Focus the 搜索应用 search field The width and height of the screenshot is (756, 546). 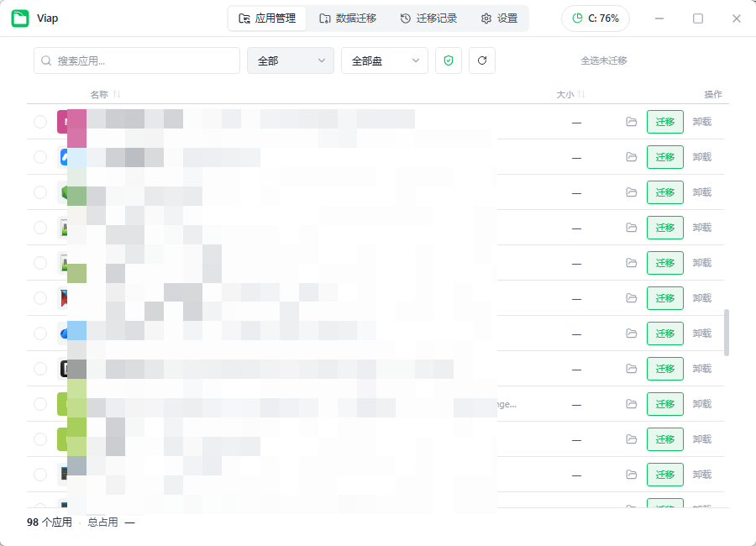(137, 60)
